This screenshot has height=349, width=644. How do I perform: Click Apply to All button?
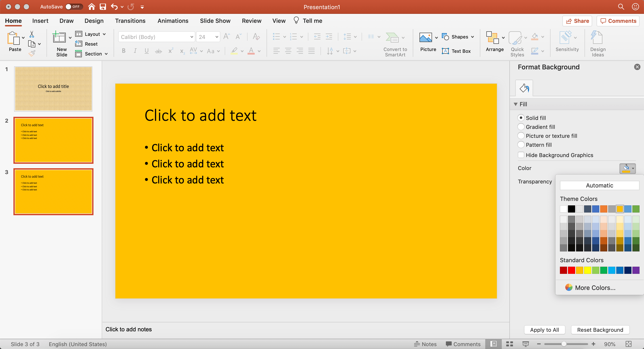click(544, 330)
